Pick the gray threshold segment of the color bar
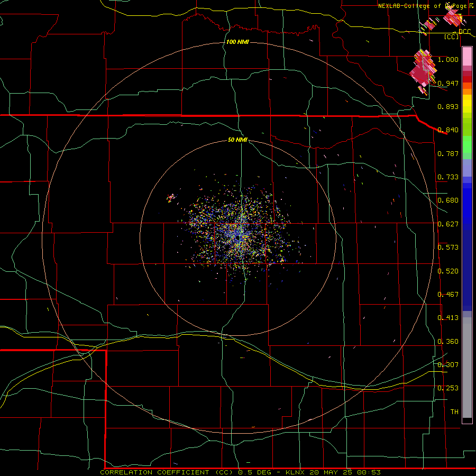 [x=467, y=368]
